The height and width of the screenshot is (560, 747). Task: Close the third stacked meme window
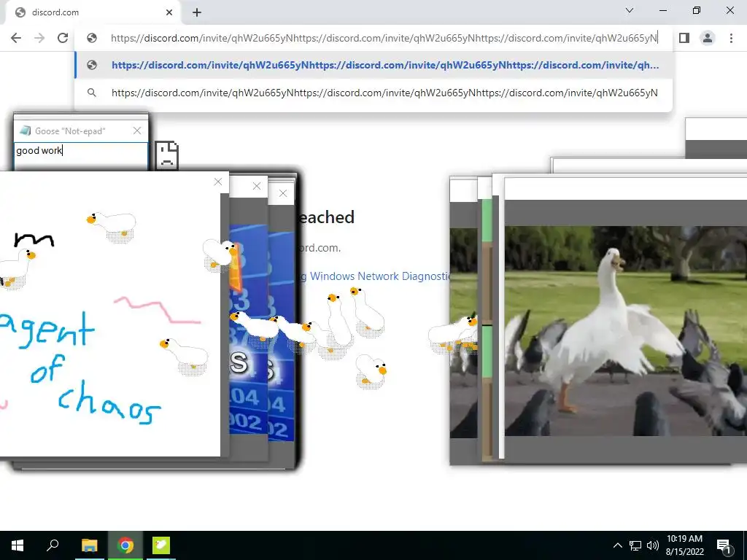(283, 193)
